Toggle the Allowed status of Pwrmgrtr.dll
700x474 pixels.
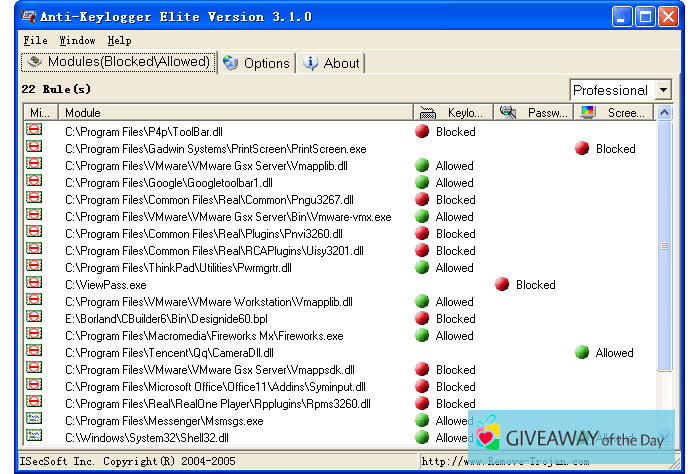pyautogui.click(x=421, y=268)
